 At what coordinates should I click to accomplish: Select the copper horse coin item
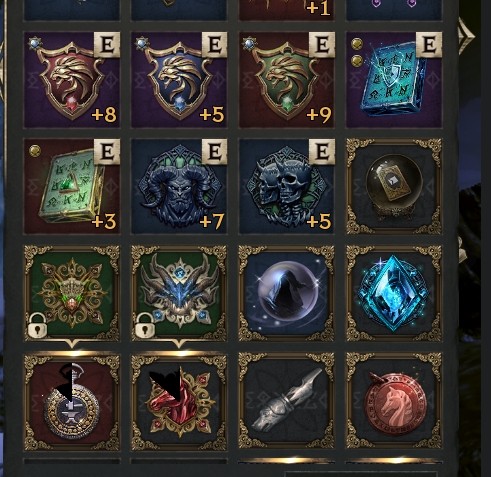[394, 402]
